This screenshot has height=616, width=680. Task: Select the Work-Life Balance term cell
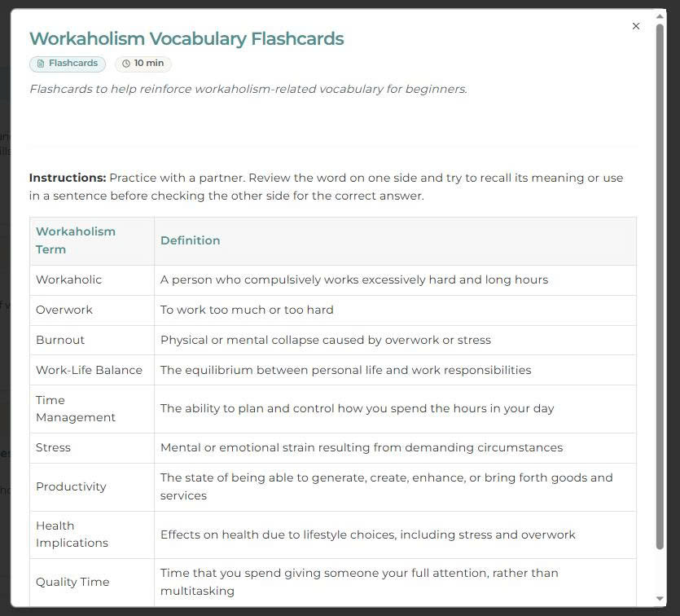click(92, 370)
